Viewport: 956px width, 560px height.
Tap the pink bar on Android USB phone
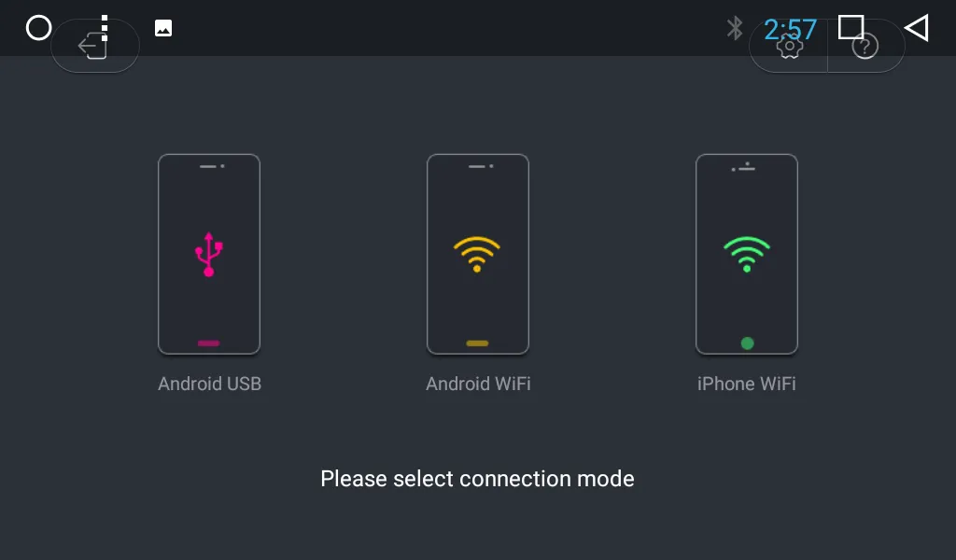[209, 343]
